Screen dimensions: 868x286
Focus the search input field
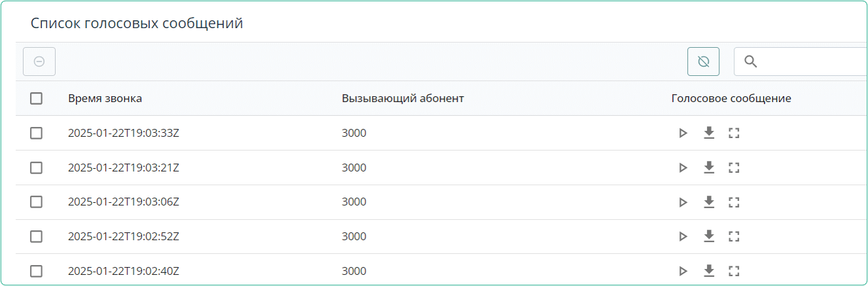[812, 62]
